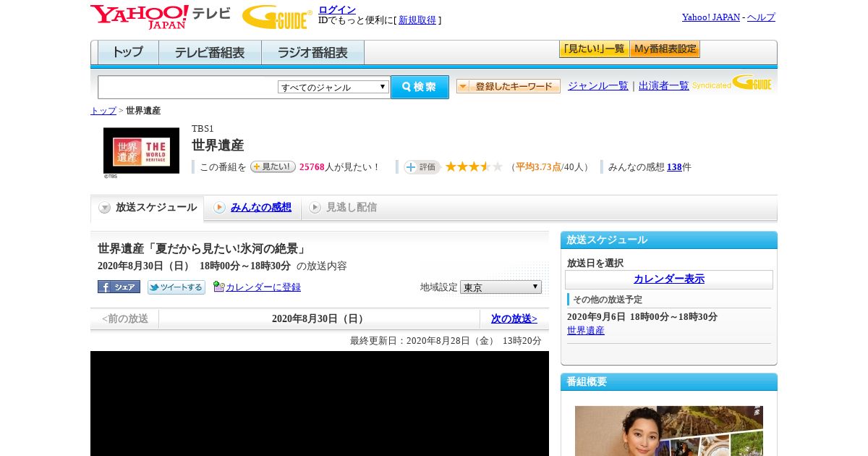Share on Facebook with シェア button
The image size is (868, 456).
119,287
